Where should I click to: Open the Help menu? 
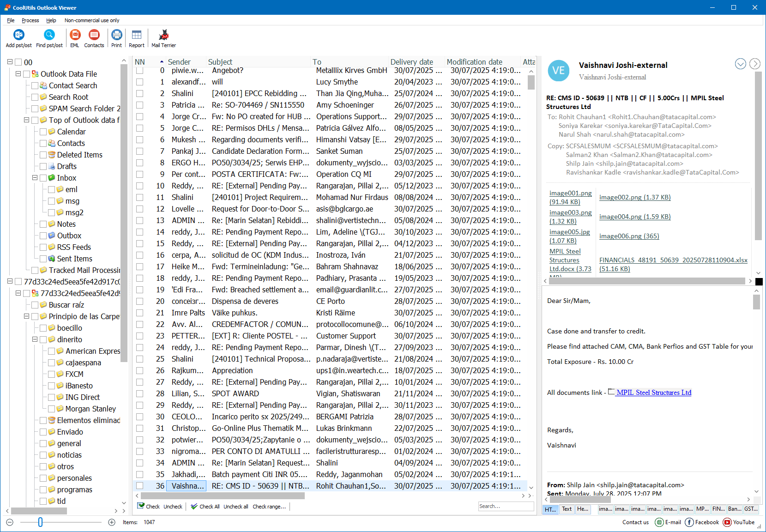click(x=51, y=20)
